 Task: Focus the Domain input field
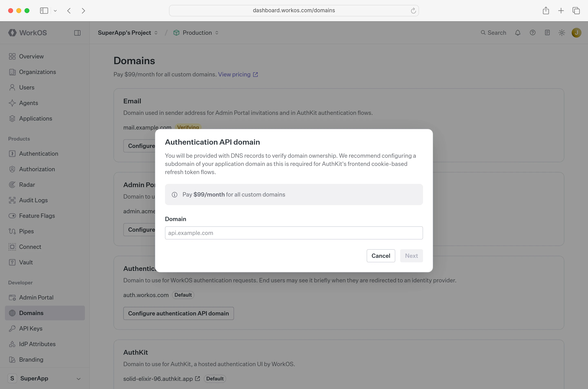tap(294, 233)
